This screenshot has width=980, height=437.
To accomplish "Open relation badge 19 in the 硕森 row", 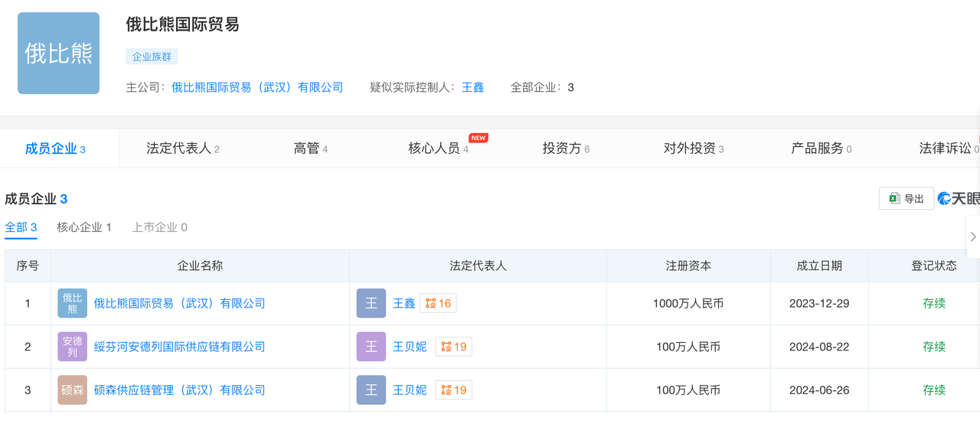I will click(453, 390).
